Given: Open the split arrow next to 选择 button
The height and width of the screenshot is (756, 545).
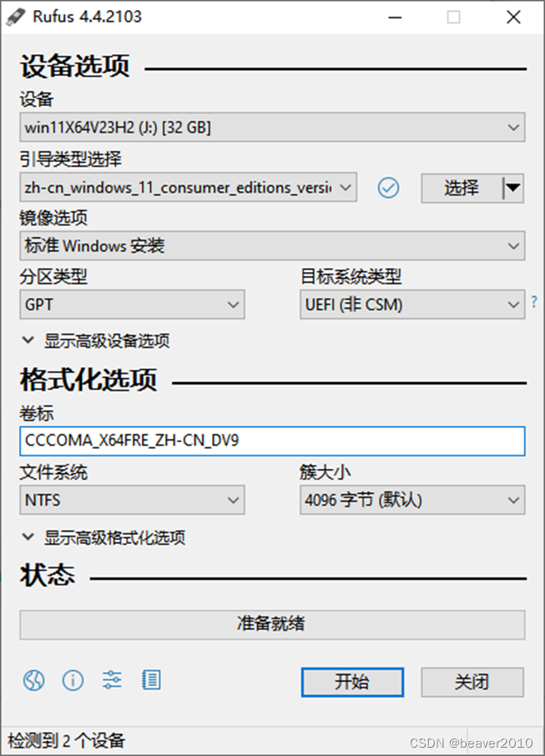Looking at the screenshot, I should click(x=512, y=188).
